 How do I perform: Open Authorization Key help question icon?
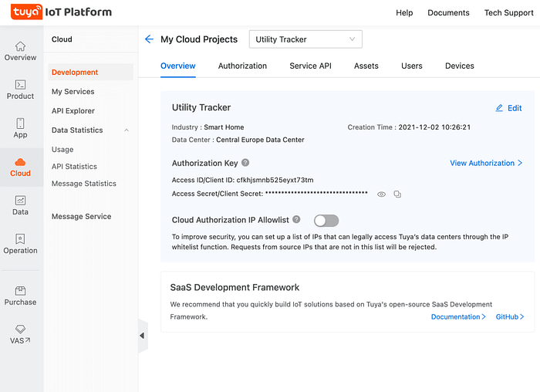pos(245,163)
